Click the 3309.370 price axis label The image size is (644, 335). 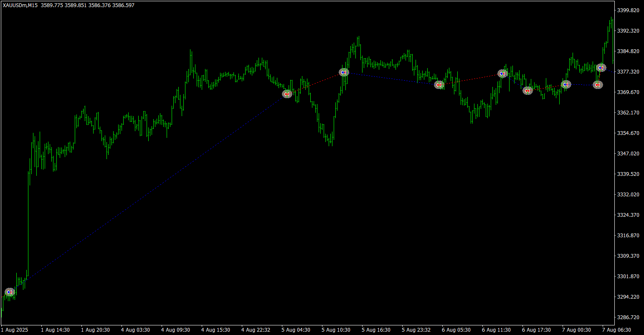point(628,256)
